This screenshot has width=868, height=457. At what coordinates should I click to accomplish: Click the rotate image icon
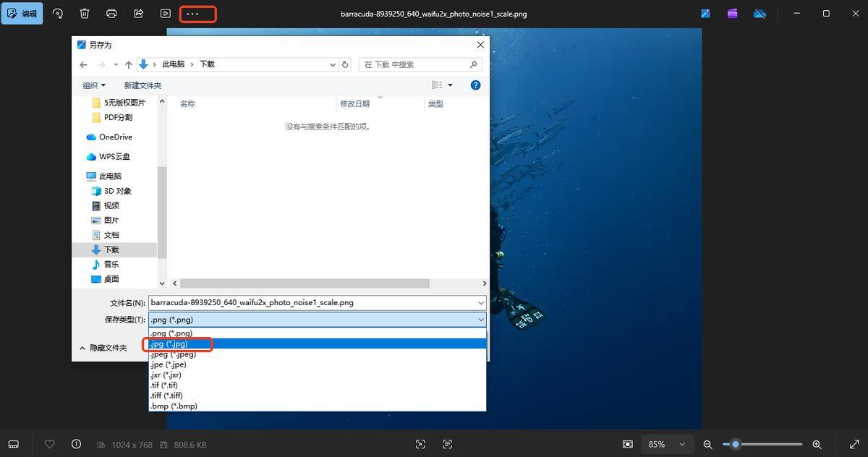click(x=58, y=14)
